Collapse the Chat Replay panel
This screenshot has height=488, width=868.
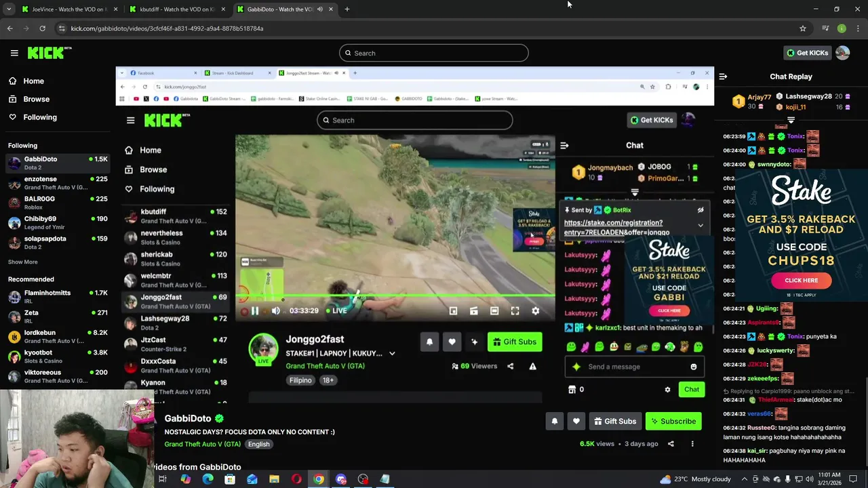723,77
